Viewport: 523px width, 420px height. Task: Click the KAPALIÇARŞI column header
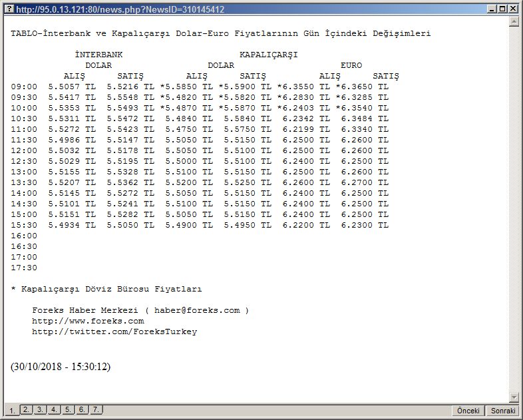coord(269,55)
